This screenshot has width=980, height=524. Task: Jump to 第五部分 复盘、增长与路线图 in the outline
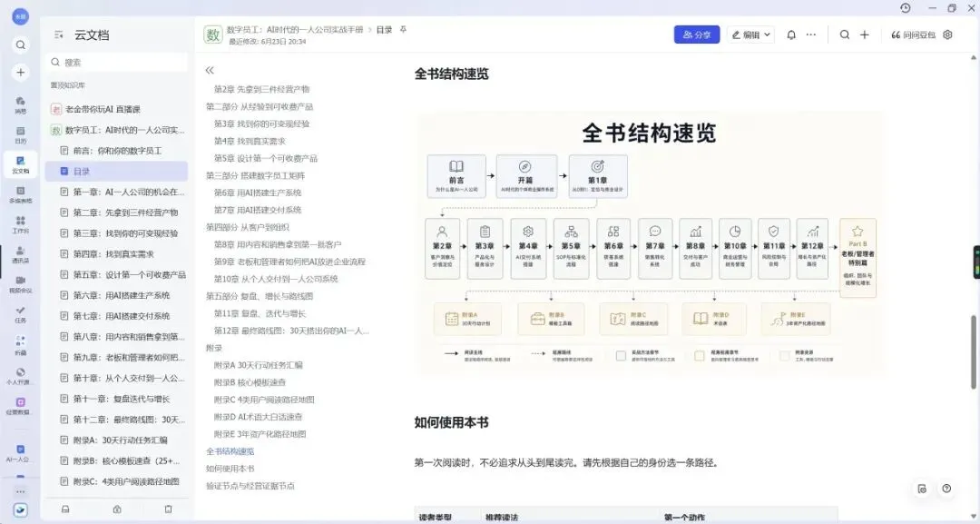(260, 296)
